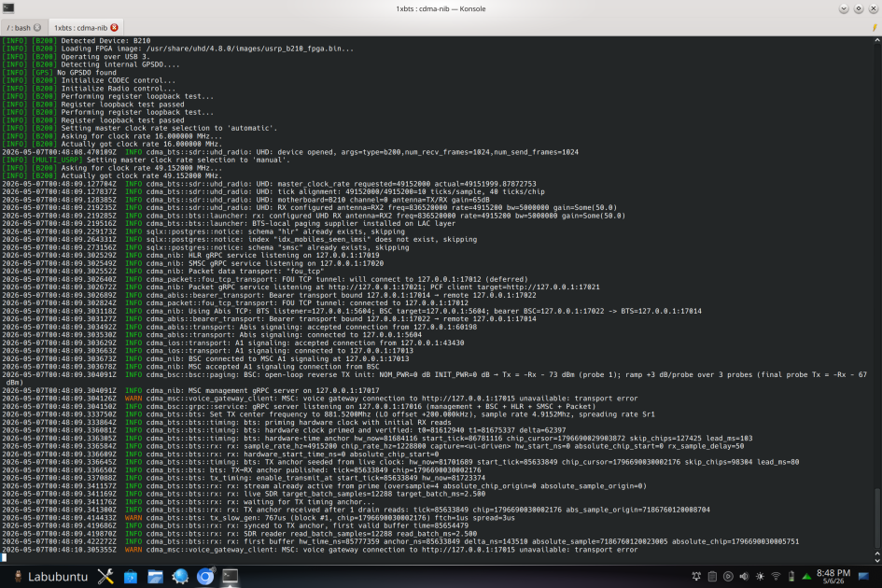882x588 pixels.
Task: Click 'Detected Device: B210' log line
Action: 76,40
